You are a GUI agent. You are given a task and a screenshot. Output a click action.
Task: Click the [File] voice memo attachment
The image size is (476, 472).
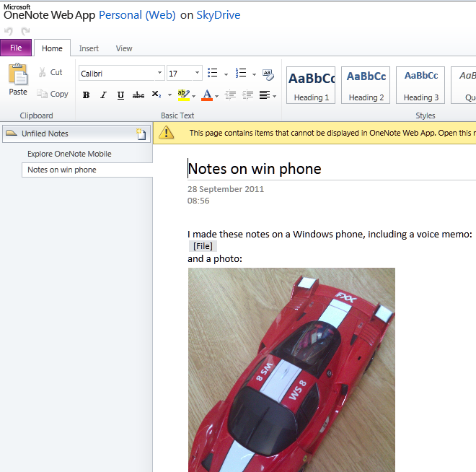203,246
